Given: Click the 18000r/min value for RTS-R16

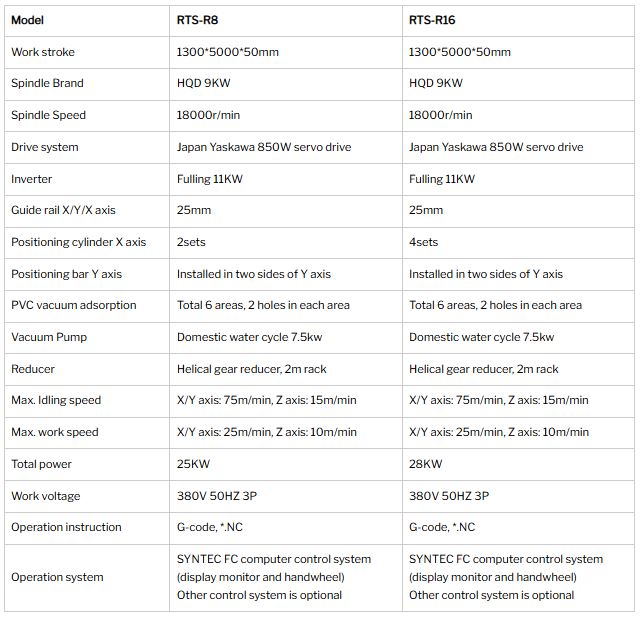Looking at the screenshot, I should (x=440, y=115).
